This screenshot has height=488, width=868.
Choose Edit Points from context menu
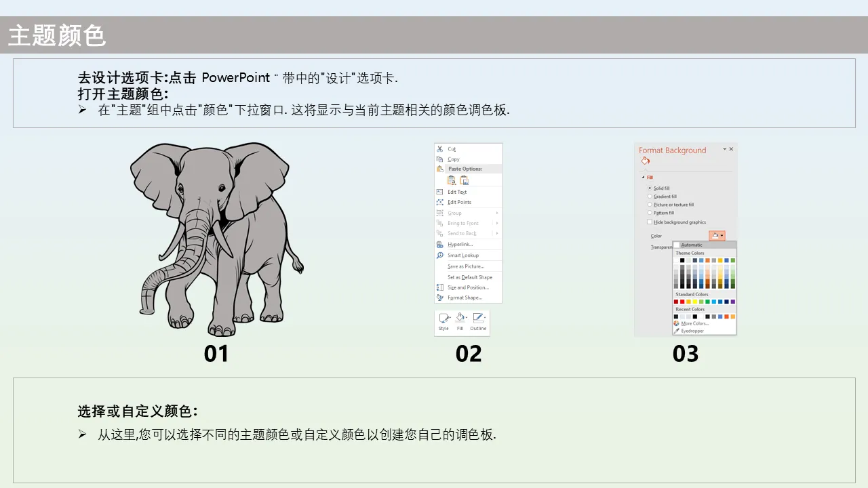pos(459,202)
